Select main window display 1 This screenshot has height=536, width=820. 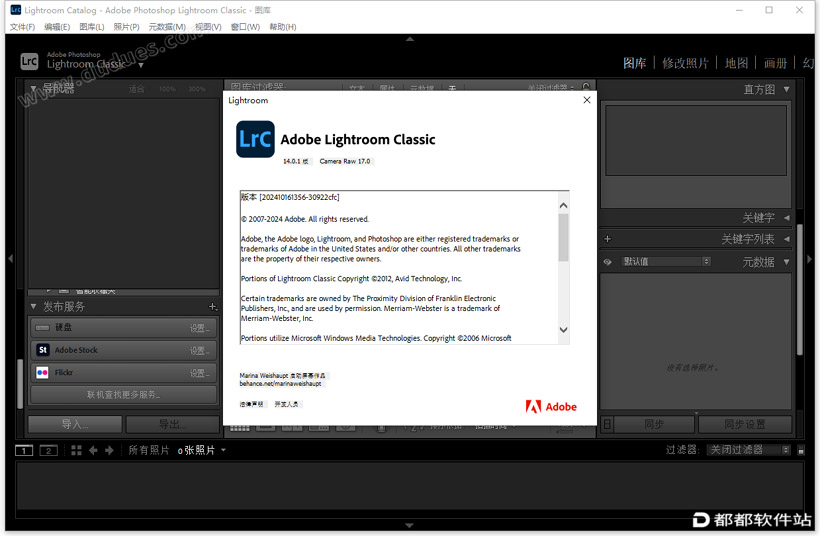click(24, 450)
